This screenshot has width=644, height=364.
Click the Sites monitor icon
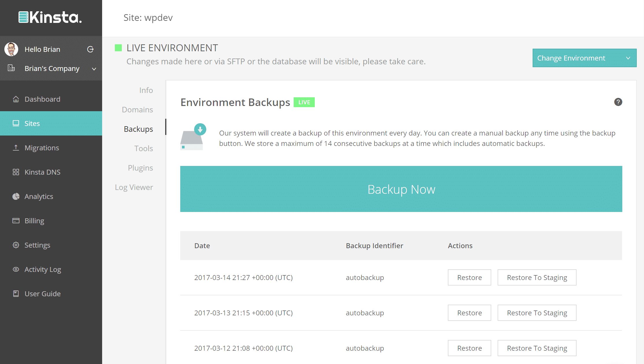click(16, 123)
